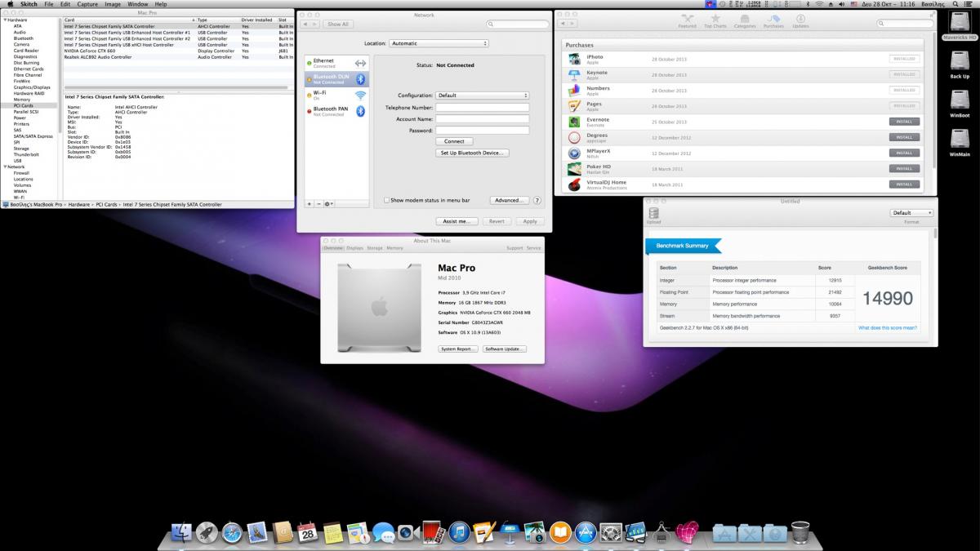Install Evernote from Purchases list
This screenshot has height=551, width=980.
[x=904, y=122]
